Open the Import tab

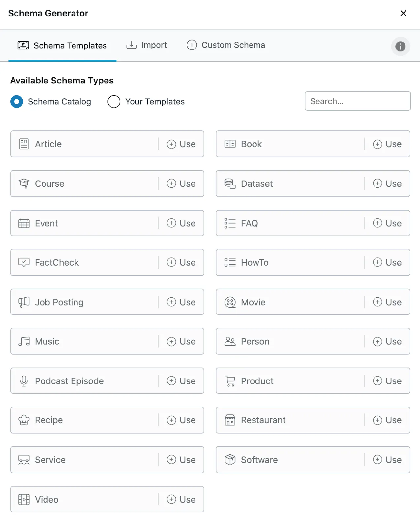coord(147,45)
